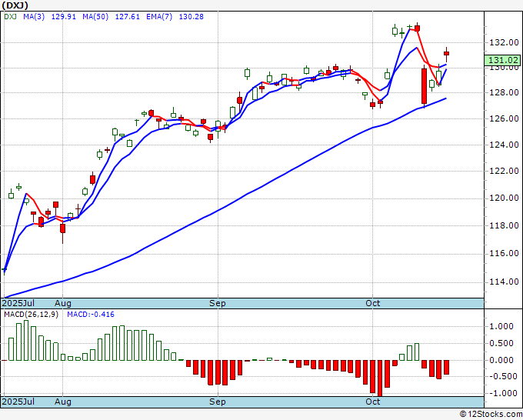Click the EMA(7) value 130.28
Screen dimensions: 523x420
click(x=191, y=17)
